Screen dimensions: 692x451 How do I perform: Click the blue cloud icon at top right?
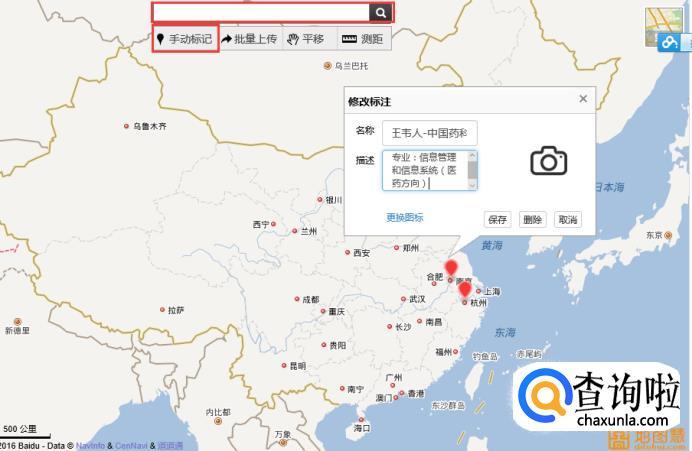coord(669,43)
